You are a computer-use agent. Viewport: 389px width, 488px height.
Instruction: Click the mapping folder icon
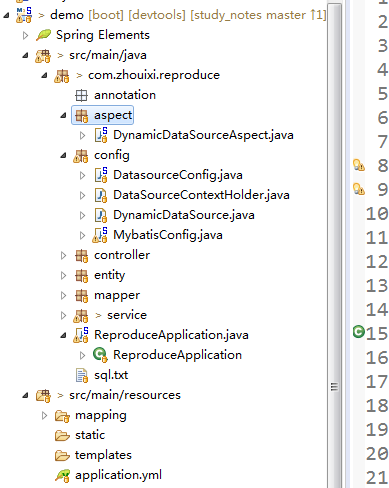pyautogui.click(x=62, y=416)
